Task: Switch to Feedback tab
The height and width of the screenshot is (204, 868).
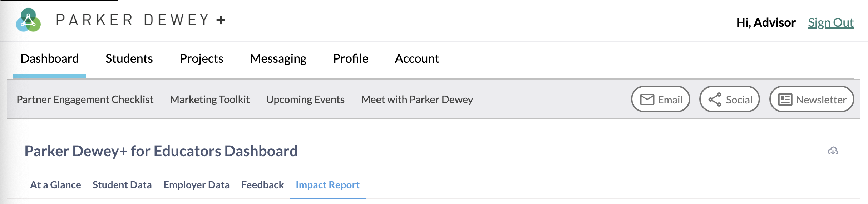Action: [262, 185]
